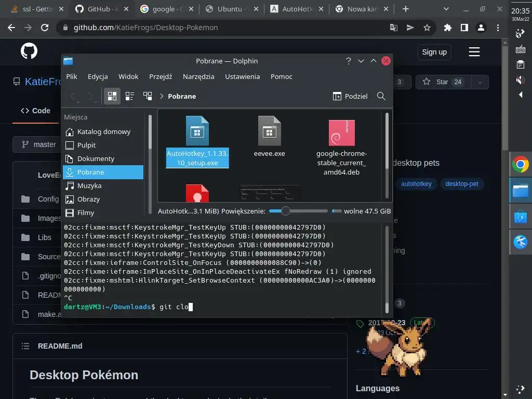Open the Przejdź menu
532x399 pixels.
161,77
